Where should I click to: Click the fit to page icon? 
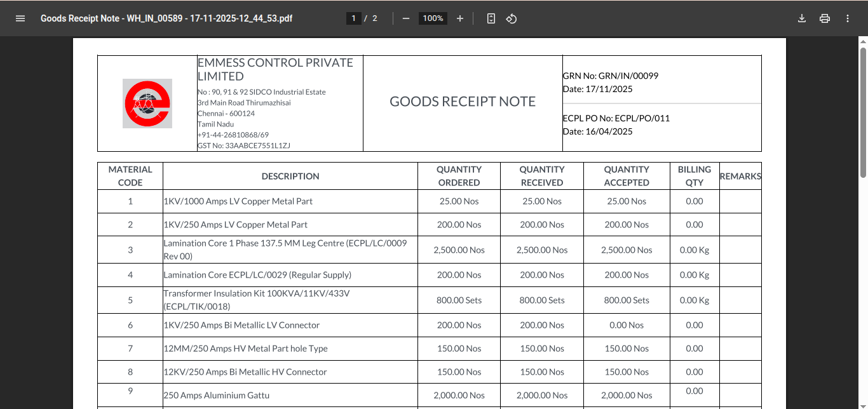[x=491, y=18]
